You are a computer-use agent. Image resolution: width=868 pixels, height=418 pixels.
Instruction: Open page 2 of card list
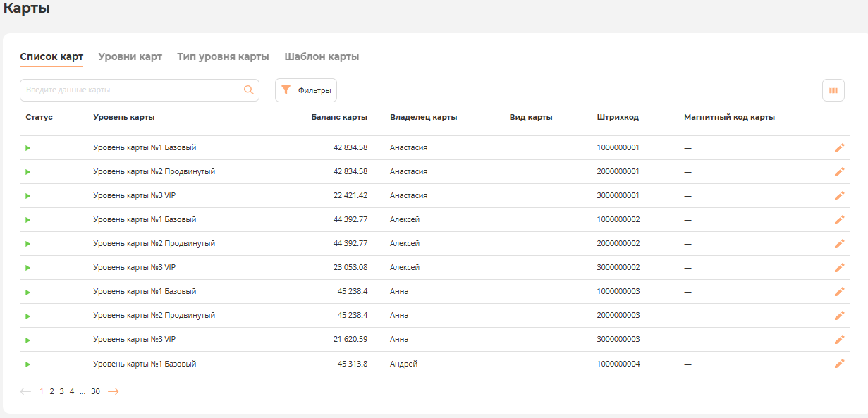[x=51, y=391]
